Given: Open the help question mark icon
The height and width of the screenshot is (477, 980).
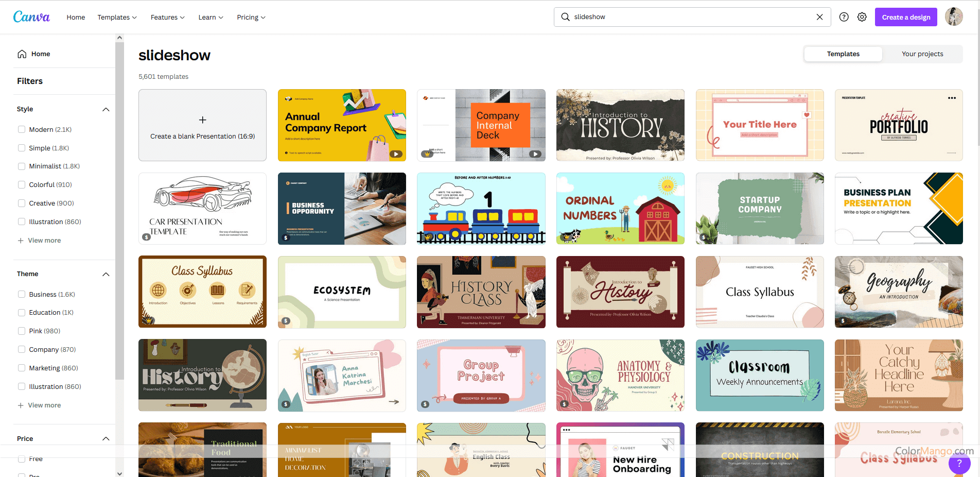Looking at the screenshot, I should (x=844, y=17).
